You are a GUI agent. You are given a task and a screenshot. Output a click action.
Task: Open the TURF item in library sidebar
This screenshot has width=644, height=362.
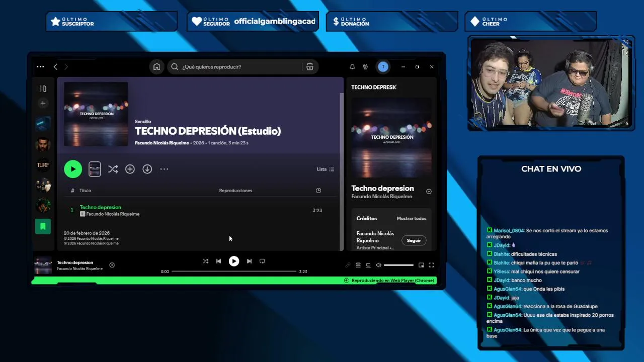pyautogui.click(x=43, y=165)
